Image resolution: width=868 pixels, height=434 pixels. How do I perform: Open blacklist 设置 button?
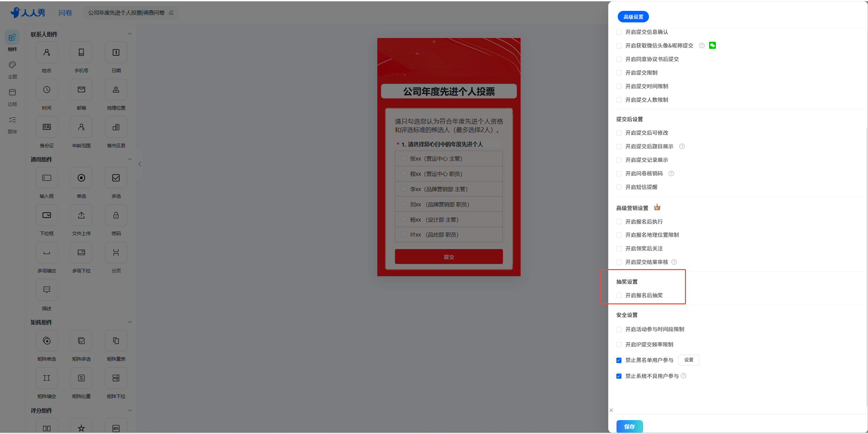coord(689,360)
